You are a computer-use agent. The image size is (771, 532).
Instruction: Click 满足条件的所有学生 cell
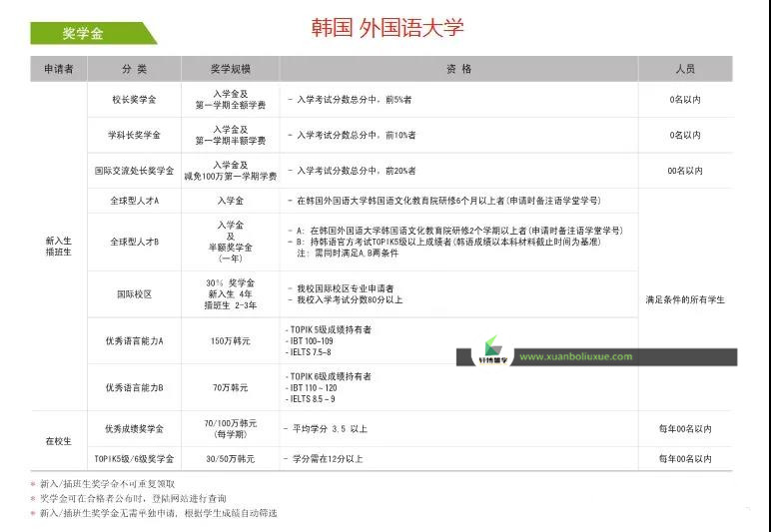[x=685, y=299]
